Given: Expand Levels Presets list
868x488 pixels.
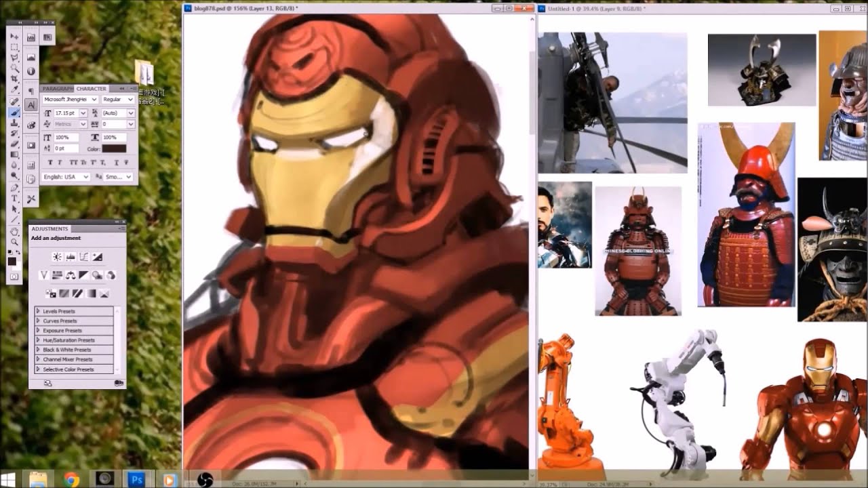Looking at the screenshot, I should [x=37, y=311].
